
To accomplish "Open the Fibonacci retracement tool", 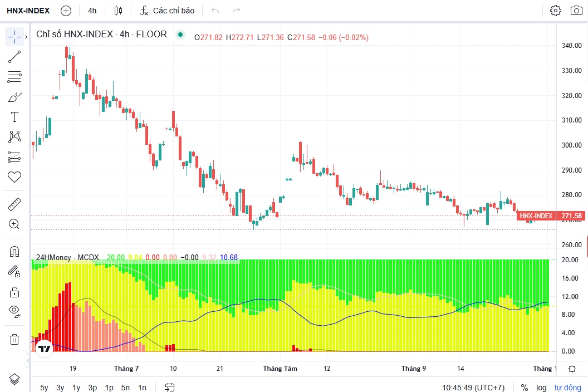I will pyautogui.click(x=14, y=77).
